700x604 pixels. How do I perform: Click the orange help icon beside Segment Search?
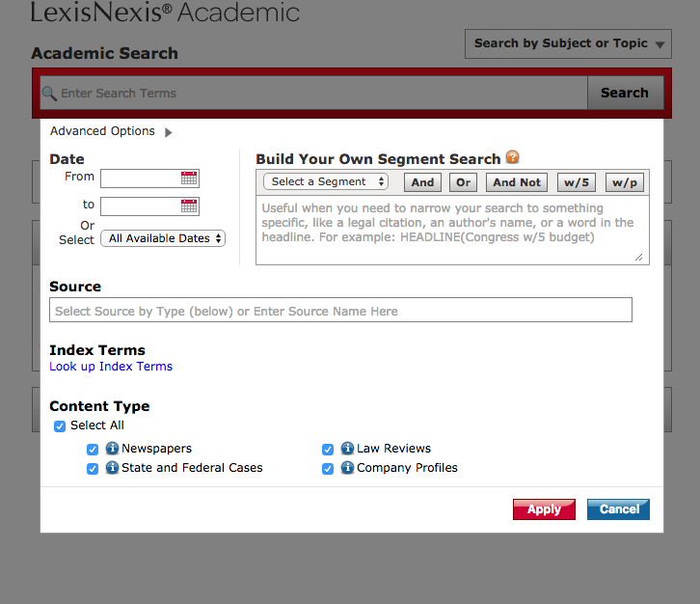click(513, 157)
